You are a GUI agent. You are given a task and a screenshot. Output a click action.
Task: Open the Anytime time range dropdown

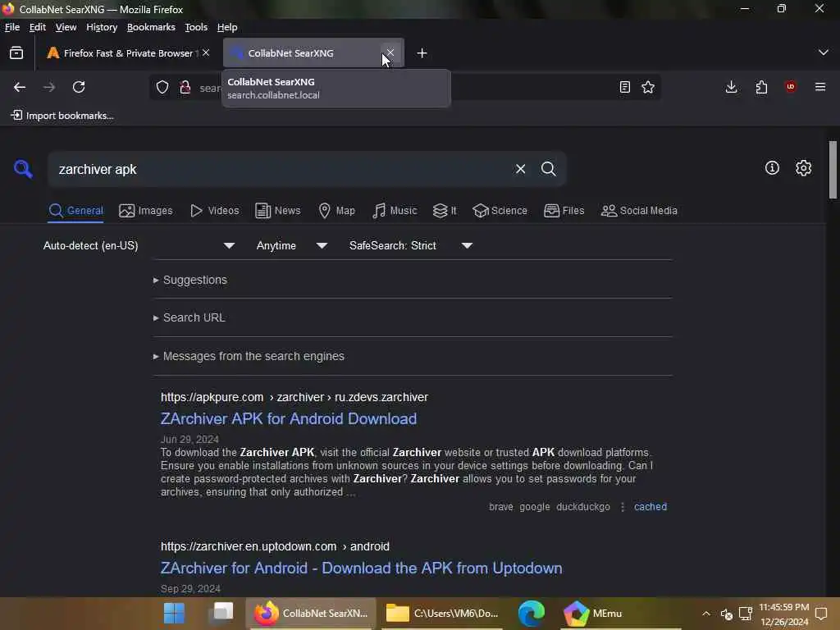click(x=291, y=245)
